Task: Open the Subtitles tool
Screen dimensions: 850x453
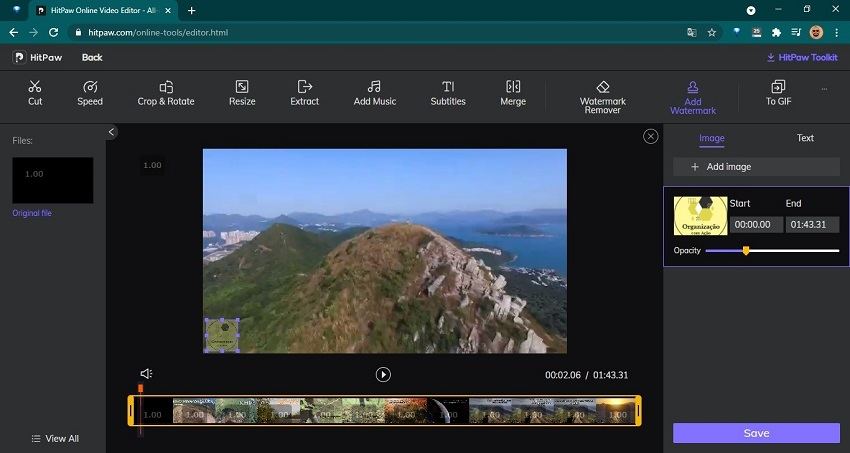Action: (x=448, y=93)
